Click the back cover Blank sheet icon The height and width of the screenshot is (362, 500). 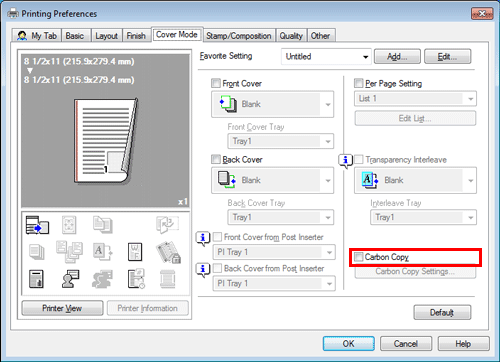coord(227,180)
